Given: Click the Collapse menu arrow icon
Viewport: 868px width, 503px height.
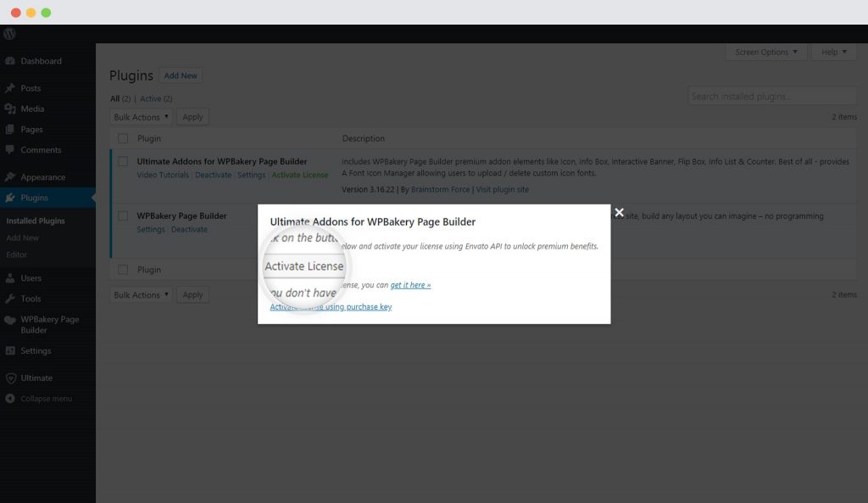Looking at the screenshot, I should tap(10, 399).
